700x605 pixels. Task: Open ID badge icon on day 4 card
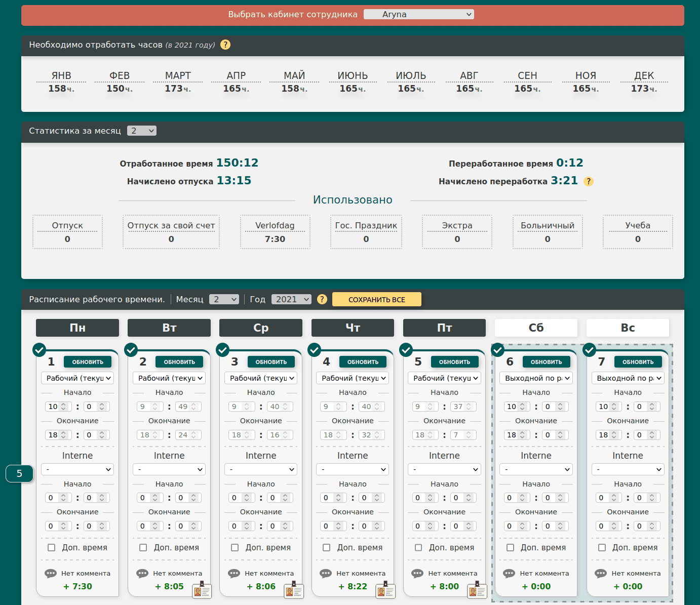385,590
